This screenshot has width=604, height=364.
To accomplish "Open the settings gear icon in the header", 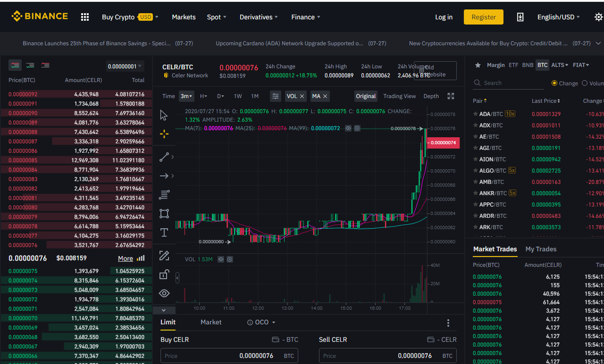I will coord(598,17).
